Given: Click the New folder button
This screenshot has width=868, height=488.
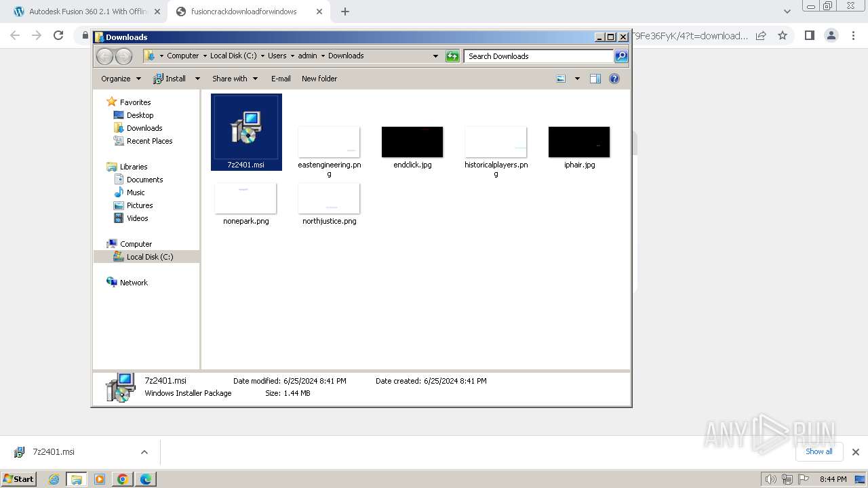Looking at the screenshot, I should (x=319, y=79).
